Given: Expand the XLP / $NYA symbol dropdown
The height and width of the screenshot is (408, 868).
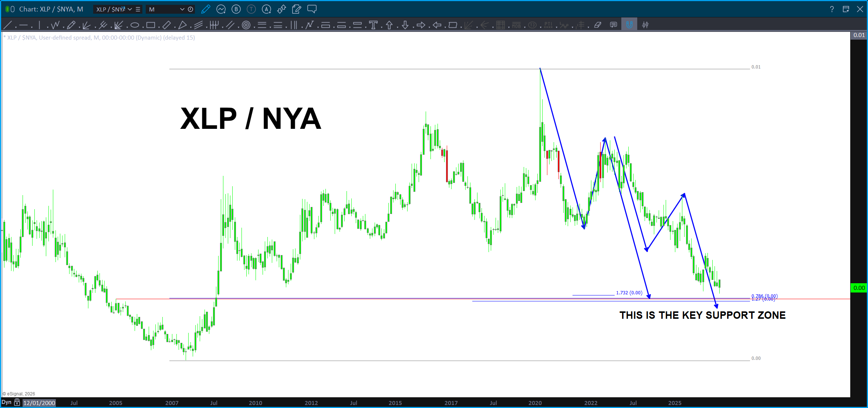Looking at the screenshot, I should (130, 9).
